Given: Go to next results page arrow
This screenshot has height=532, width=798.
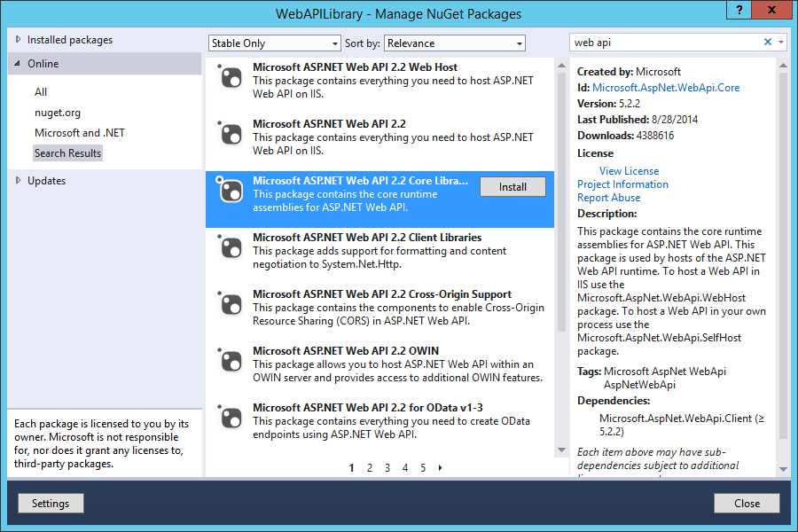Looking at the screenshot, I should coord(440,467).
